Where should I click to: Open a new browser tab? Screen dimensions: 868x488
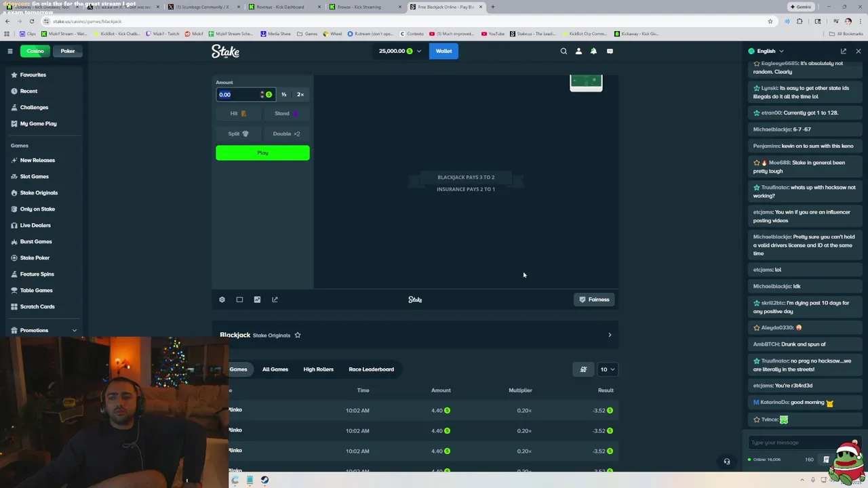(x=493, y=7)
